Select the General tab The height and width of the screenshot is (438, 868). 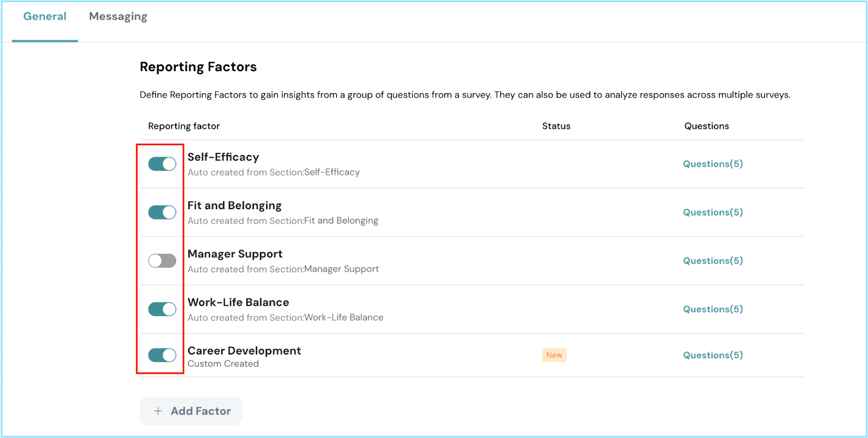(x=44, y=17)
